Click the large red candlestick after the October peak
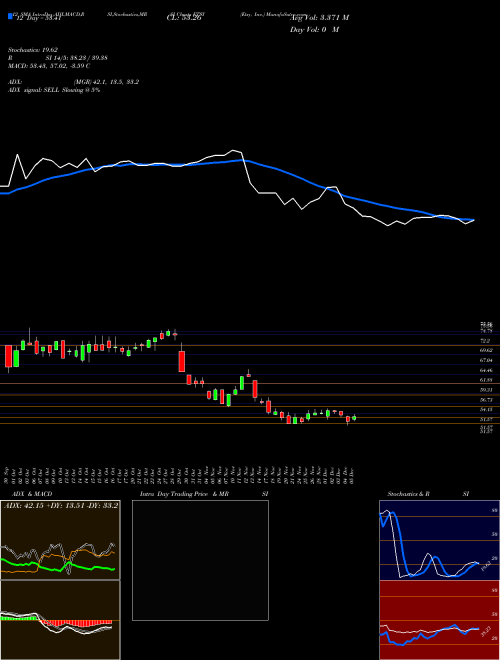500x660 pixels. 182,361
